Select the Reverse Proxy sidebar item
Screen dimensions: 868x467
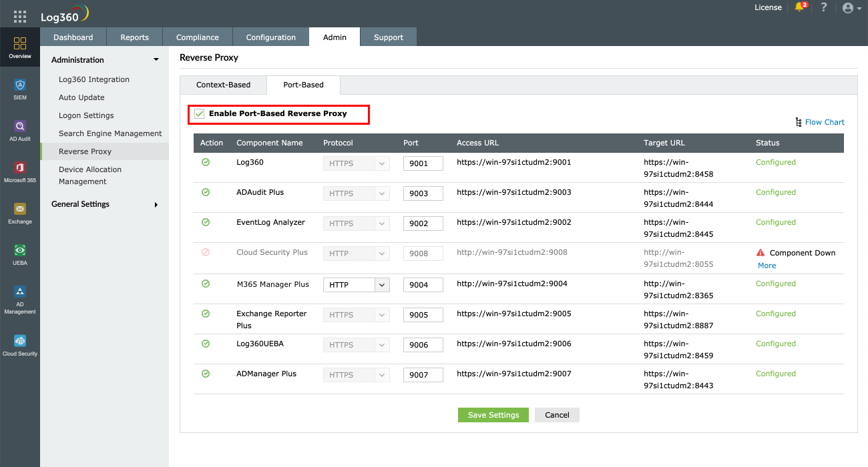pyautogui.click(x=105, y=151)
